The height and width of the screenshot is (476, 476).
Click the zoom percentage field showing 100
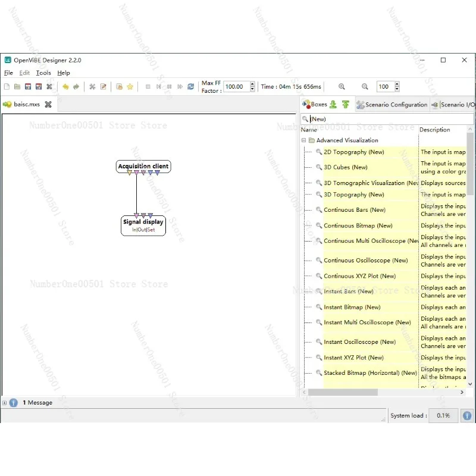pyautogui.click(x=386, y=86)
